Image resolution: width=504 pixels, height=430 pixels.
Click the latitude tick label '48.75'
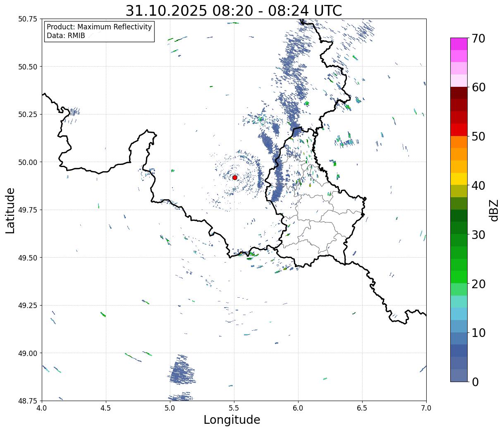point(27,401)
